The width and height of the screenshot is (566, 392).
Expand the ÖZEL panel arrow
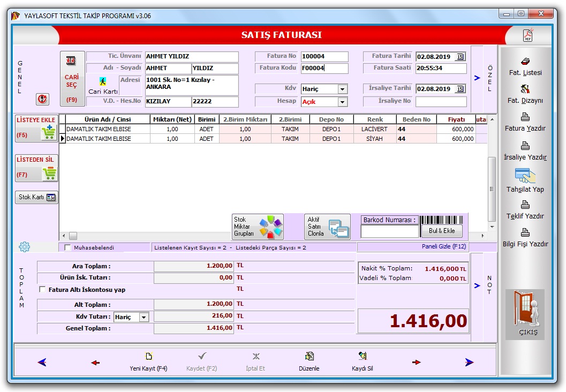pos(477,78)
